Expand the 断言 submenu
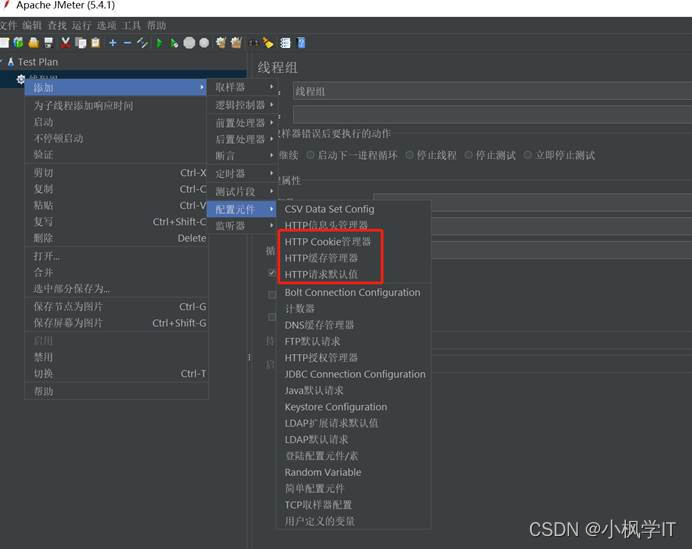The width and height of the screenshot is (692, 549). tap(244, 155)
